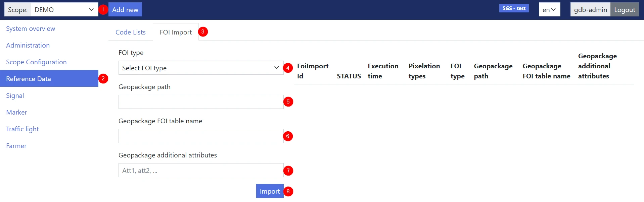
Task: Open the en language selector
Action: pyautogui.click(x=549, y=10)
